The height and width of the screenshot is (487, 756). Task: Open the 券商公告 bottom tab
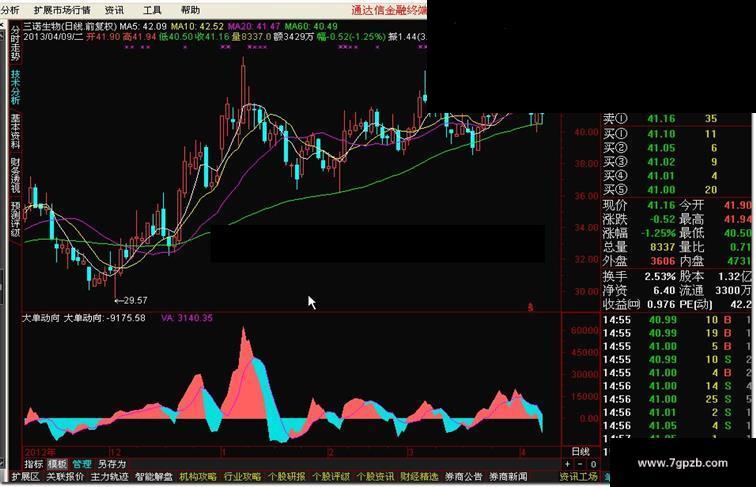(x=464, y=477)
